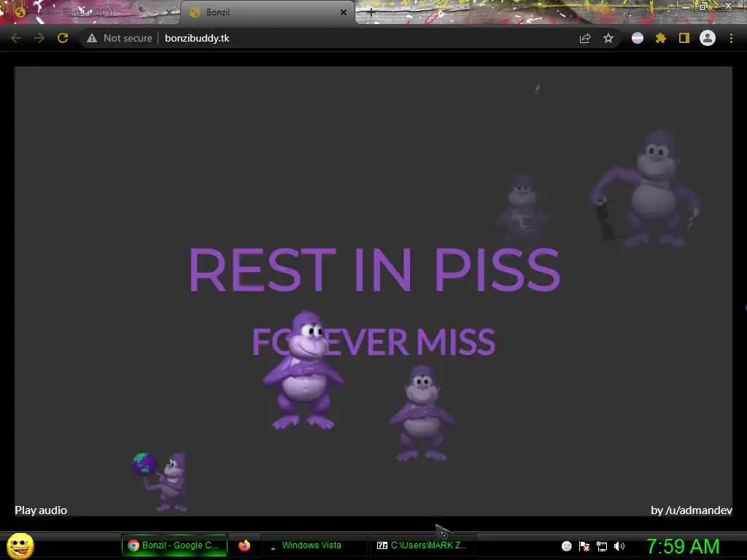Bookmark this tab with the star

pyautogui.click(x=608, y=38)
